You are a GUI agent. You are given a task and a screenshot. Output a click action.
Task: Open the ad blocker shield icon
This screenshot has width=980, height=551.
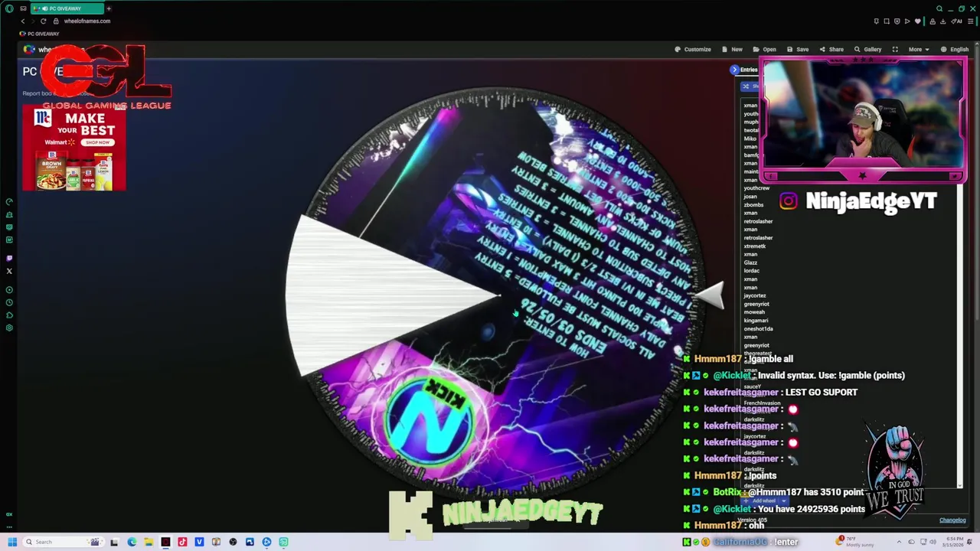(897, 21)
